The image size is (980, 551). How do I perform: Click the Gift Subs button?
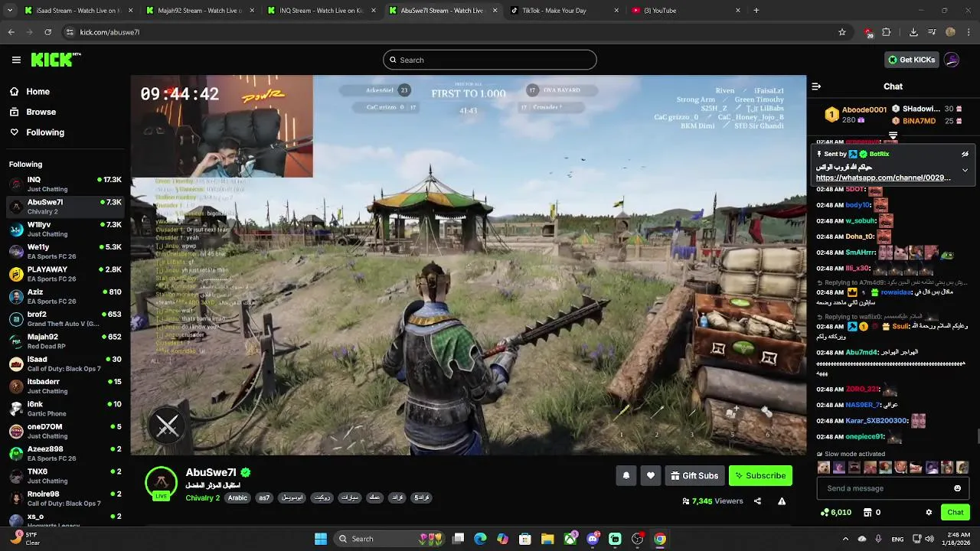pos(694,475)
